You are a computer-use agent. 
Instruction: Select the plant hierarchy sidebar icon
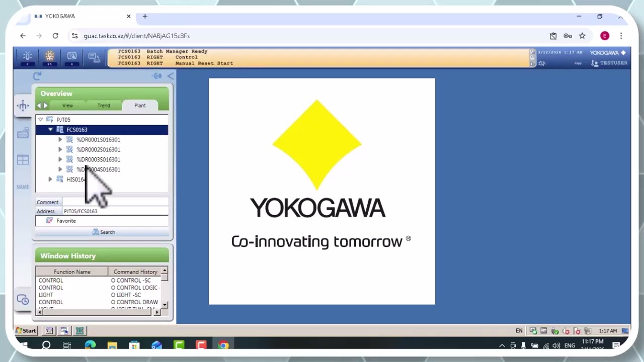point(23,106)
